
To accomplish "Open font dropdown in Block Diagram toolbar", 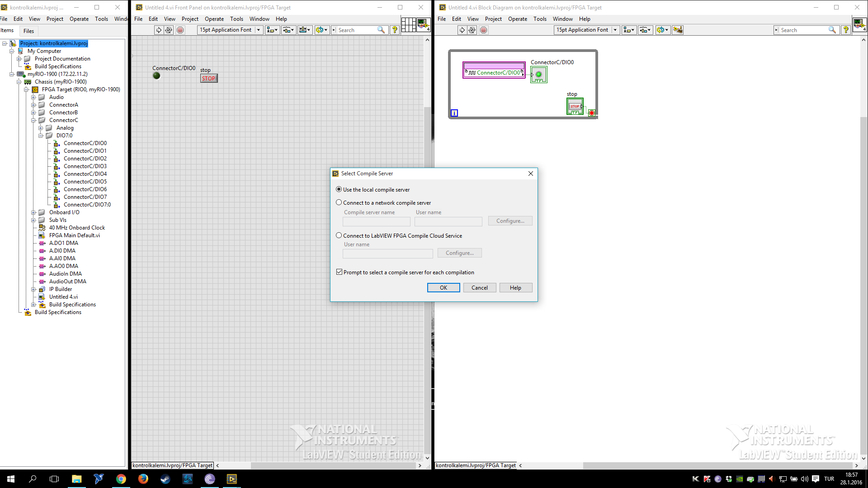I will [587, 30].
